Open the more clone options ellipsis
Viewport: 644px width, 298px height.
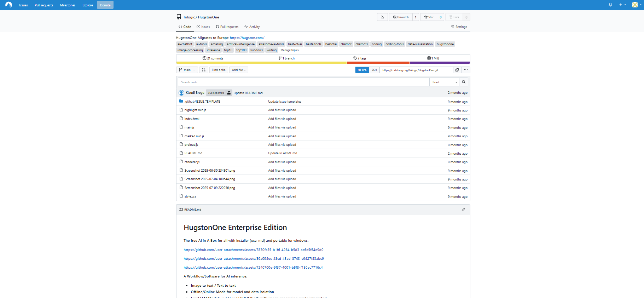coord(465,70)
